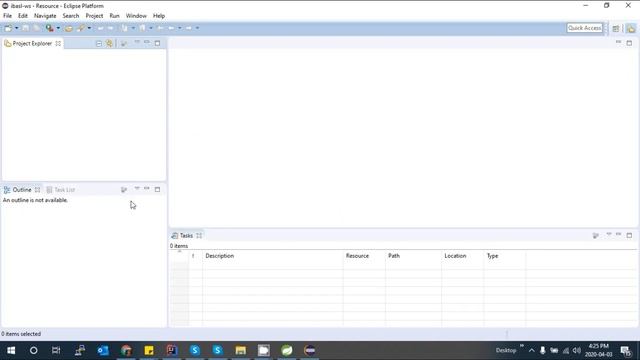Click the Run external tool icon
The width and height of the screenshot is (640, 360).
click(49, 28)
